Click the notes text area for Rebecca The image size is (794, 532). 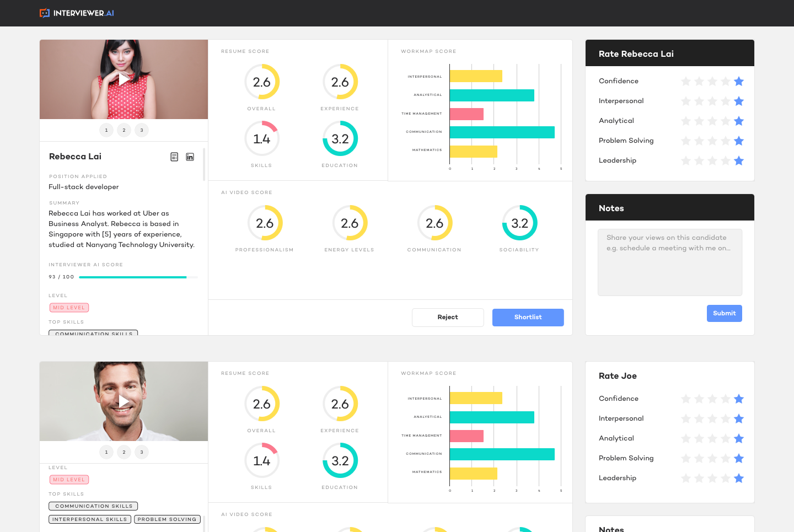[x=670, y=262]
